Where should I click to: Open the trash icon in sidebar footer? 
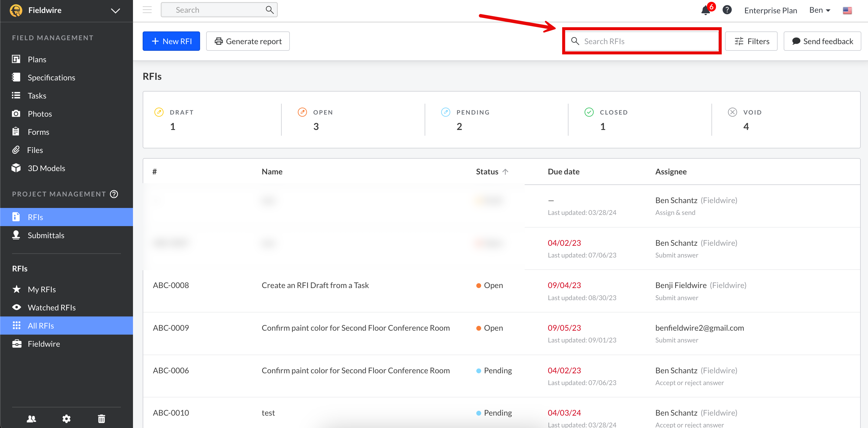(x=102, y=419)
